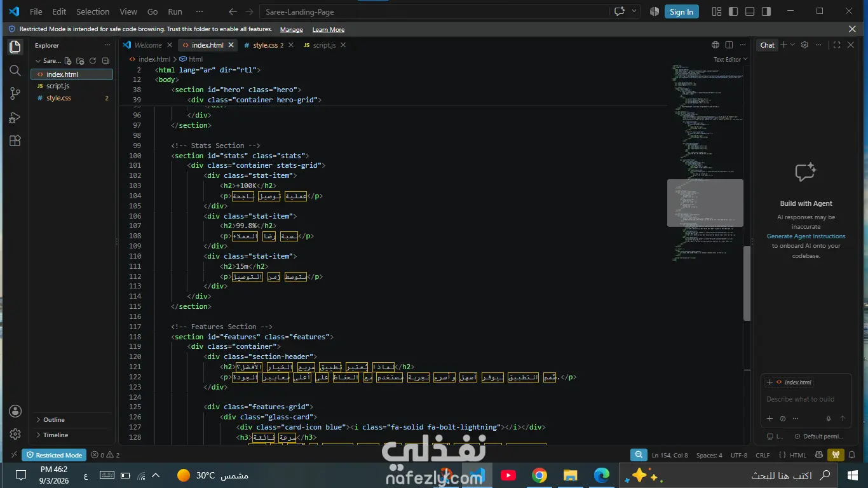Screen dimensions: 868x488
Task: Toggle the secondary side bar layout button
Action: coord(766,11)
